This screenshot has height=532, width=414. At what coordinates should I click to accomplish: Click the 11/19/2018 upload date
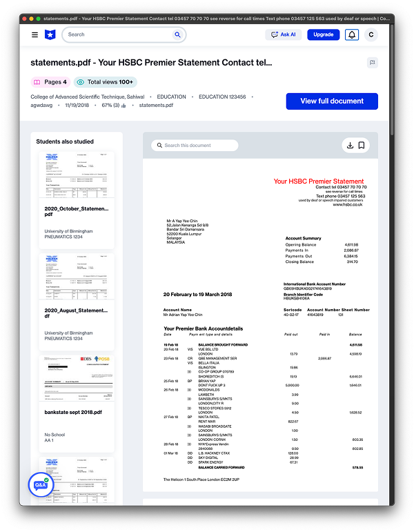[x=77, y=105]
